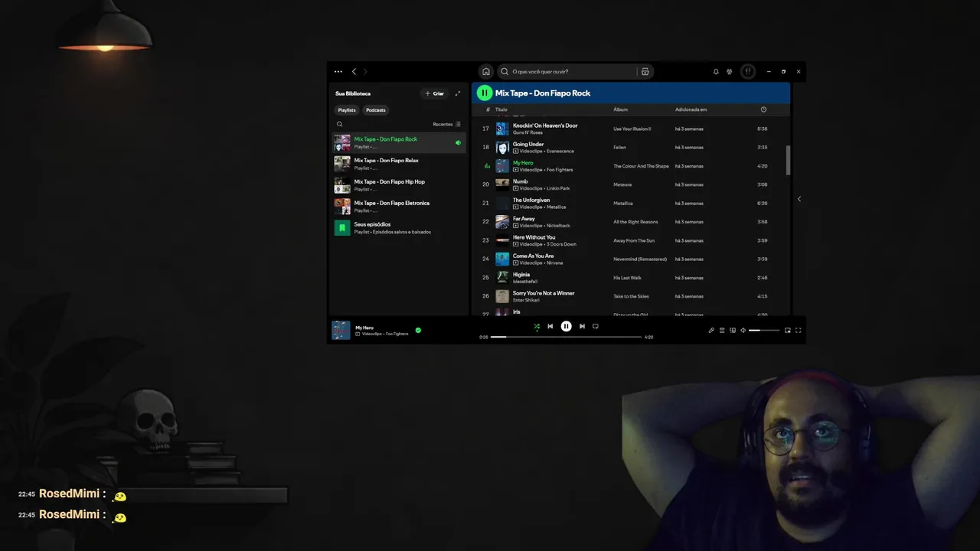Screen dimensions: 980x551
Task: Click My Hero in the track list
Action: coord(523,163)
